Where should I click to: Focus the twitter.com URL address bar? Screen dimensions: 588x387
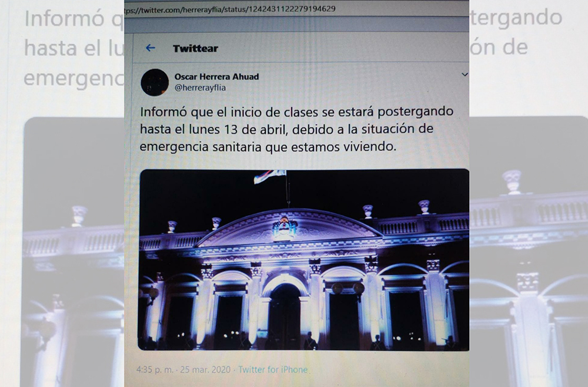point(296,9)
